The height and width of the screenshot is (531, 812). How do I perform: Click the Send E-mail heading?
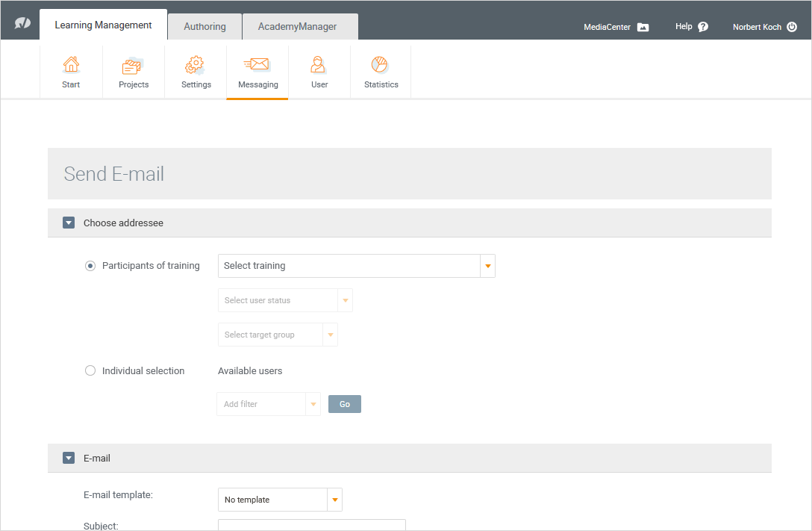(x=114, y=174)
